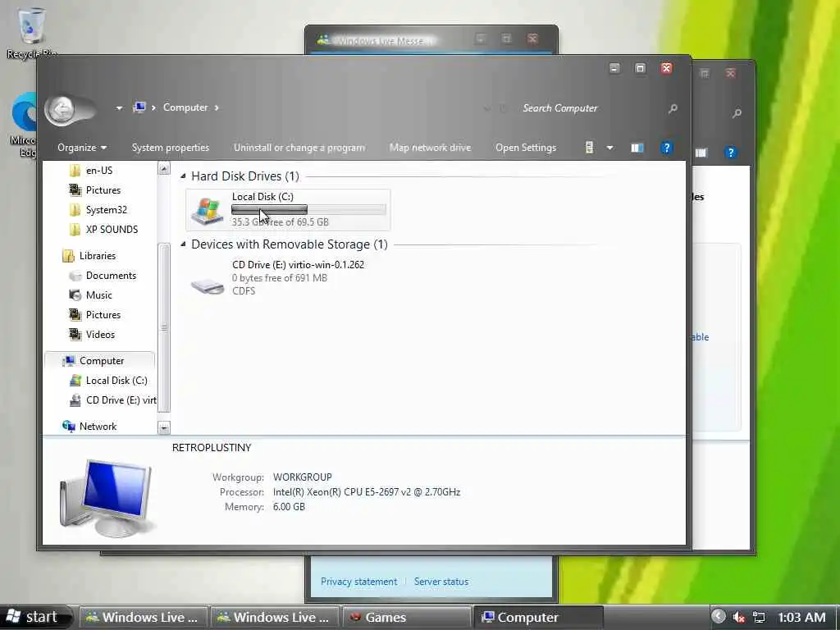This screenshot has height=630, width=840.
Task: Switch to Computer taskbar button
Action: (538, 617)
